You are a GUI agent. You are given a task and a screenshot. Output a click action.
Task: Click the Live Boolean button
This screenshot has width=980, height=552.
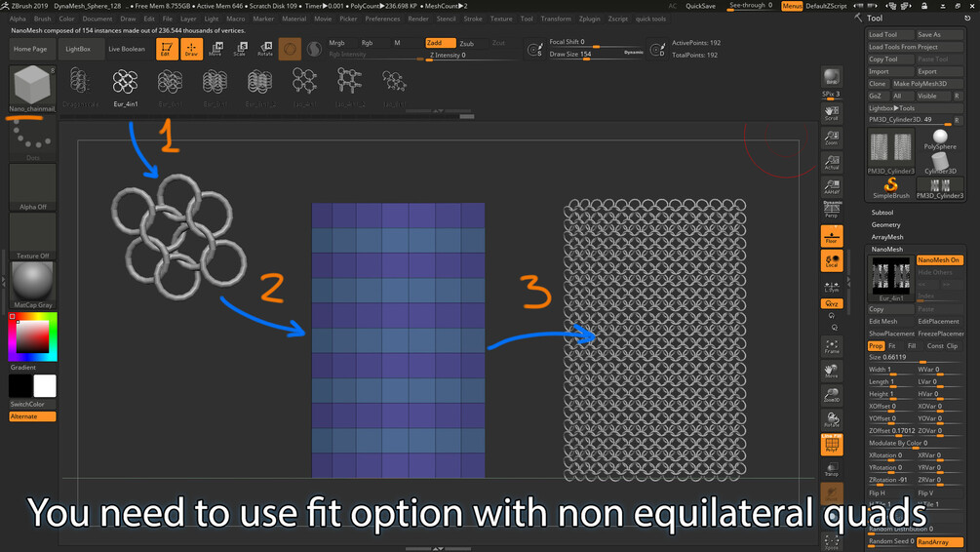point(126,49)
